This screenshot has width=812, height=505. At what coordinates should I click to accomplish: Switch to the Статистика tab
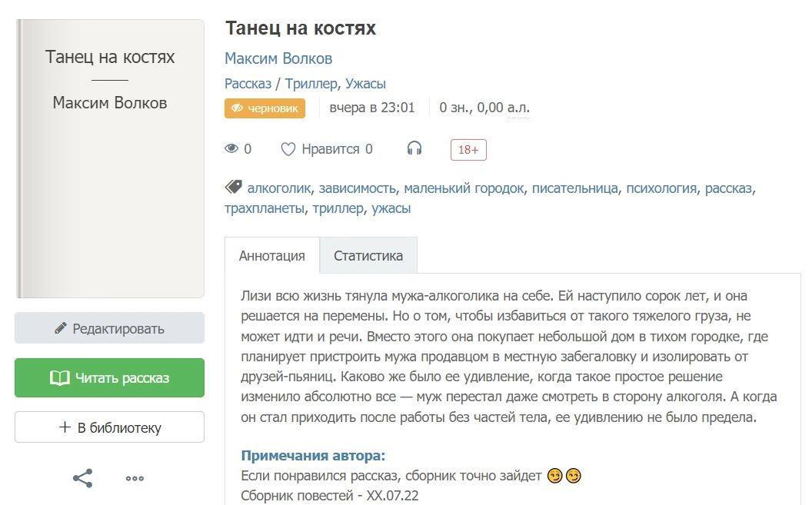click(368, 256)
